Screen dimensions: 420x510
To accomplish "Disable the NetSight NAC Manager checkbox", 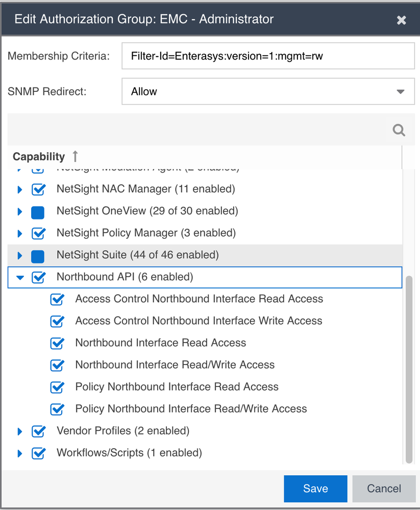I will (38, 189).
